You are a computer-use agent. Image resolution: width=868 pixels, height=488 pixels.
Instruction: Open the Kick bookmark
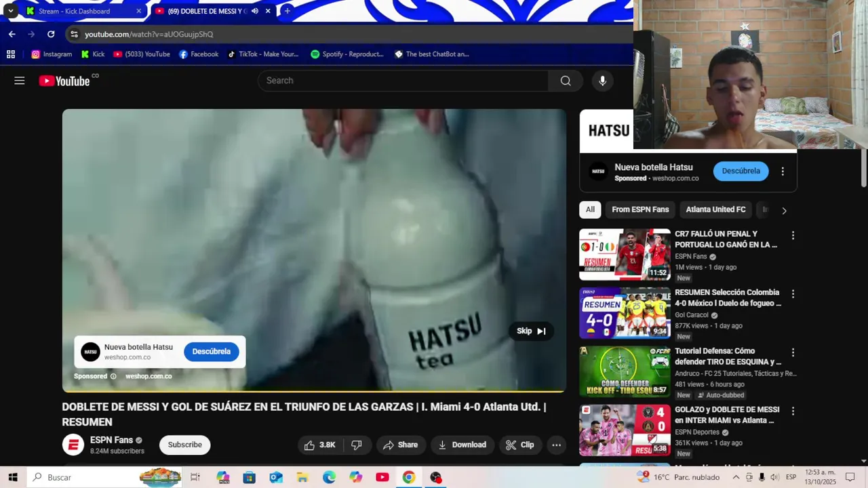(x=93, y=54)
